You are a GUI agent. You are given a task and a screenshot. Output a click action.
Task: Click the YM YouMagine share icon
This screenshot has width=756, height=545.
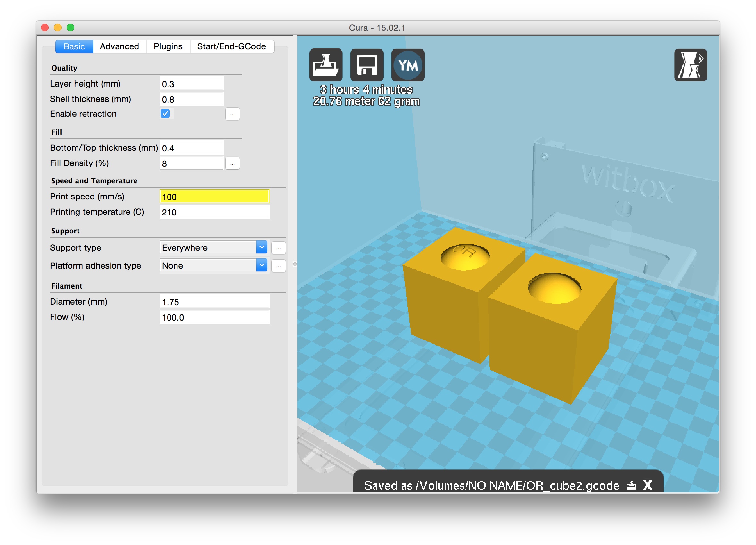click(408, 65)
